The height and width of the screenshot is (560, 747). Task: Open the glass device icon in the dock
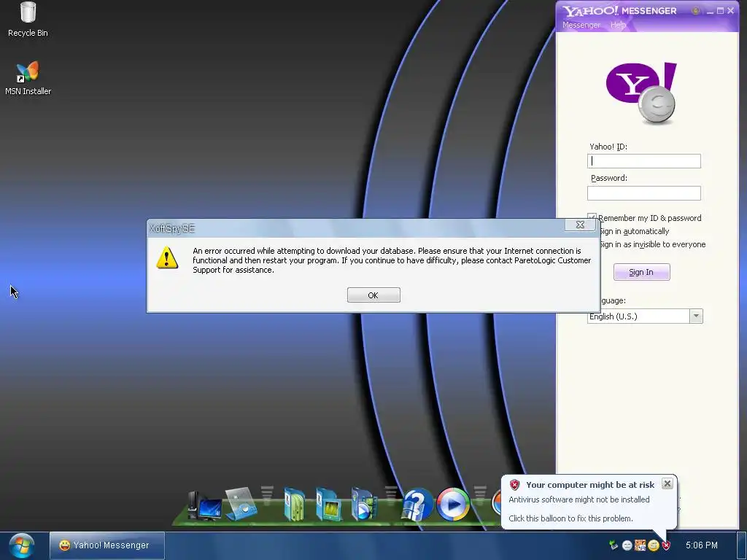tap(241, 504)
